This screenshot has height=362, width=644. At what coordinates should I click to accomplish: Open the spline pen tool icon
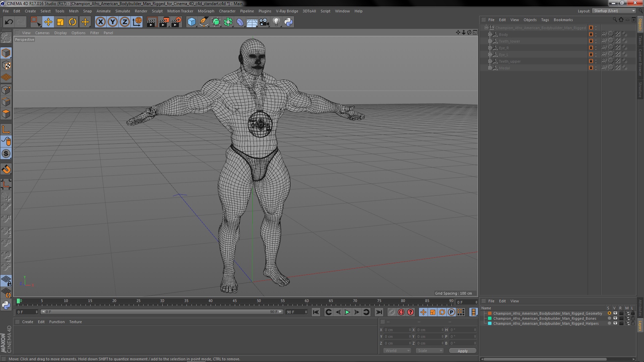pyautogui.click(x=204, y=22)
